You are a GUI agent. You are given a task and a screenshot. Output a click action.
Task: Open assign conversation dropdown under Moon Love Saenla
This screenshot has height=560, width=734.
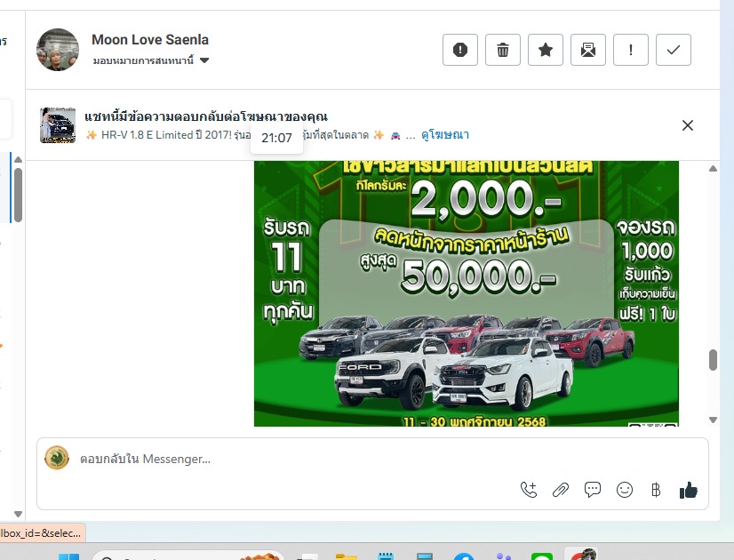(x=151, y=60)
